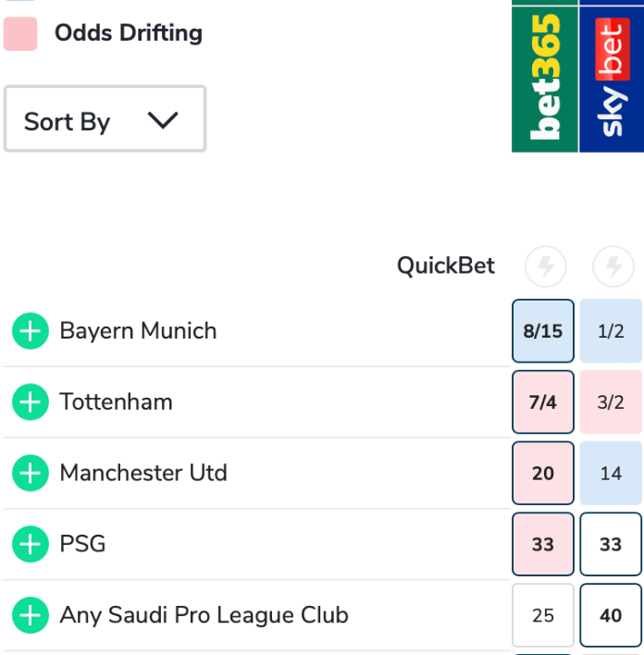This screenshot has height=655, width=644.
Task: Click the Sky Bet QuickBet lightning icon
Action: (613, 267)
